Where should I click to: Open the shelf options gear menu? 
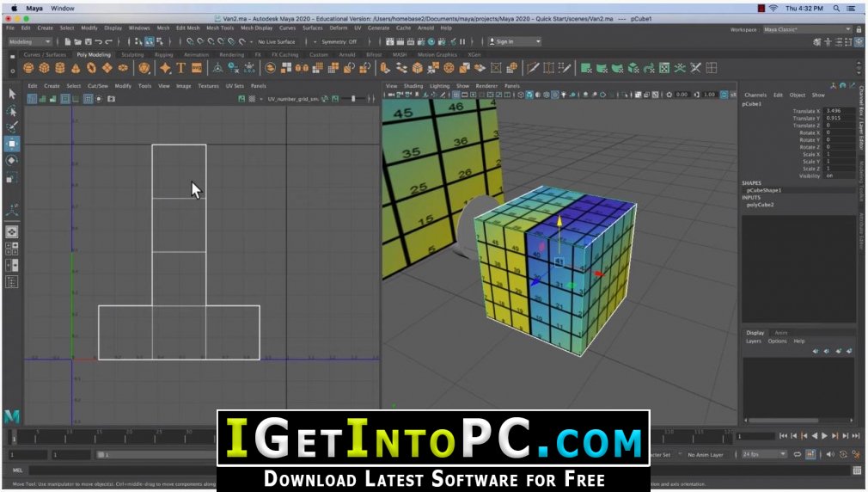(12, 71)
